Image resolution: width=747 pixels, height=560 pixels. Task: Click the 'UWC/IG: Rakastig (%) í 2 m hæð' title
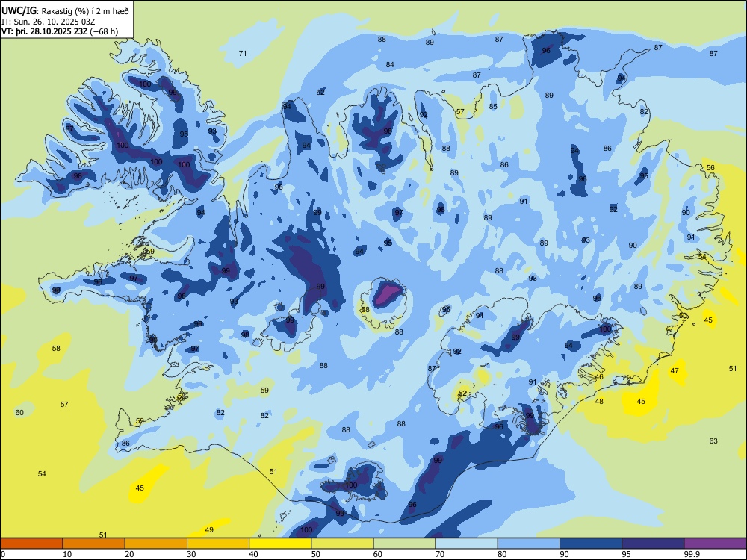coord(65,11)
